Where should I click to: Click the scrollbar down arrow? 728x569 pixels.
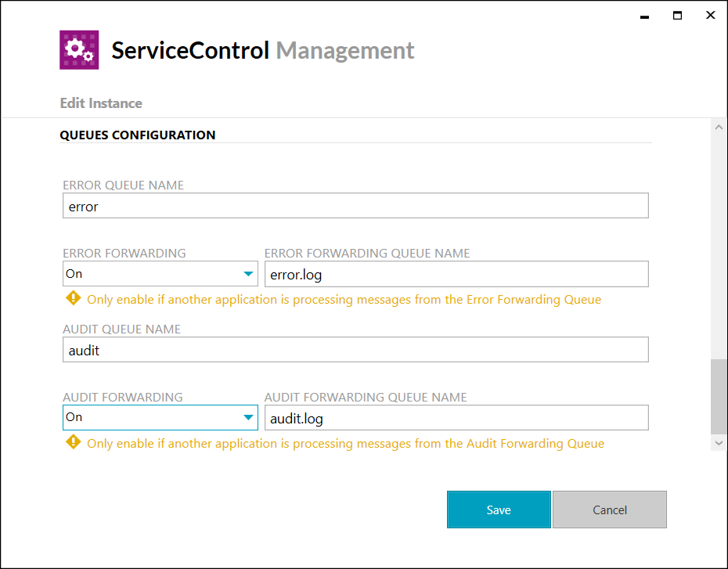tap(719, 443)
